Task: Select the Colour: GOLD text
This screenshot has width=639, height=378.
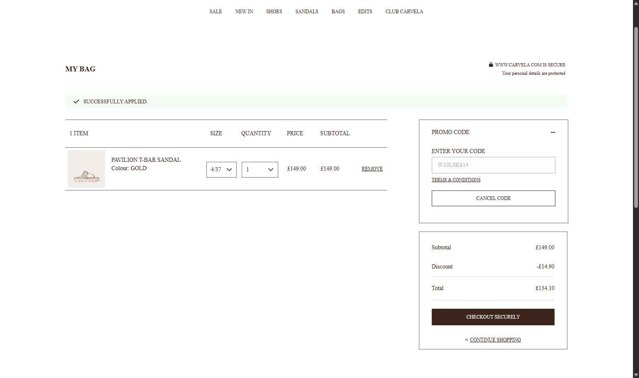Action: (x=129, y=168)
